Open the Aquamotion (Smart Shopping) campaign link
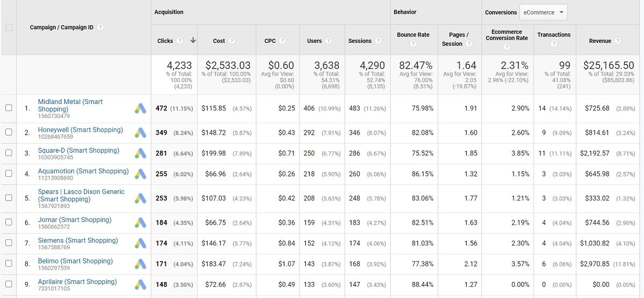The height and width of the screenshot is (298, 644). point(83,171)
